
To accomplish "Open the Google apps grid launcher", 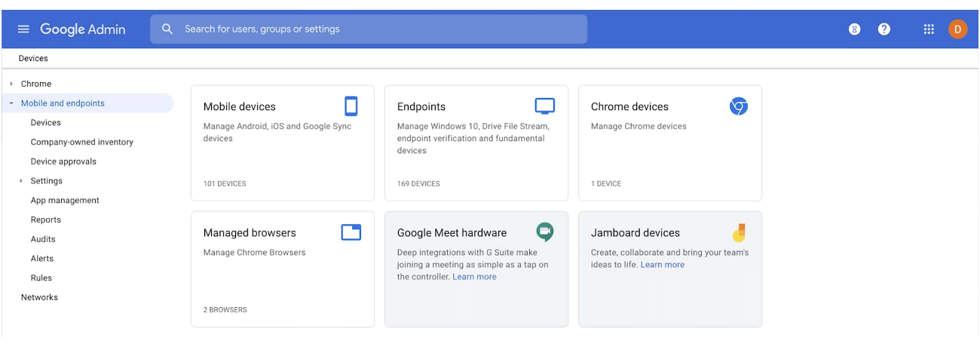I will click(929, 29).
